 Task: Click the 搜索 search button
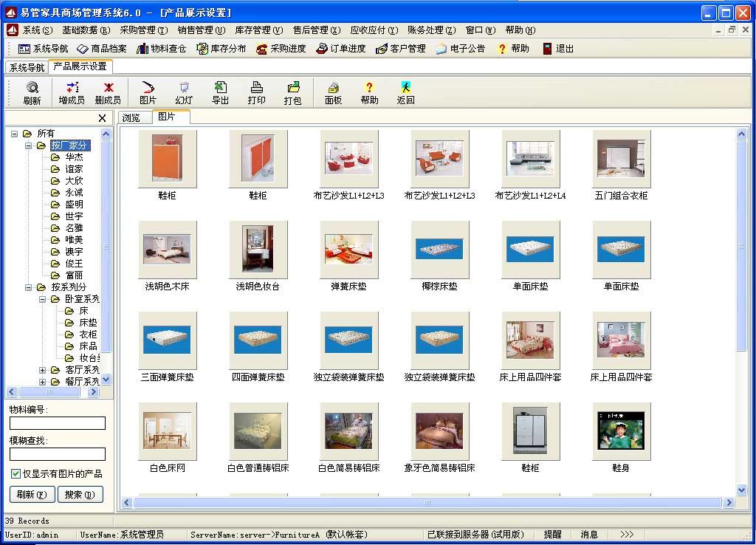click(x=80, y=494)
